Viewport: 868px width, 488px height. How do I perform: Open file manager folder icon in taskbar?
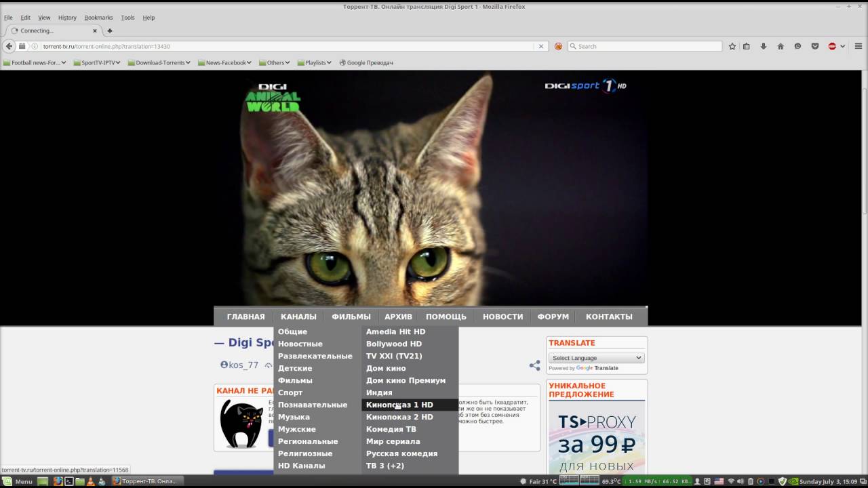tap(80, 481)
